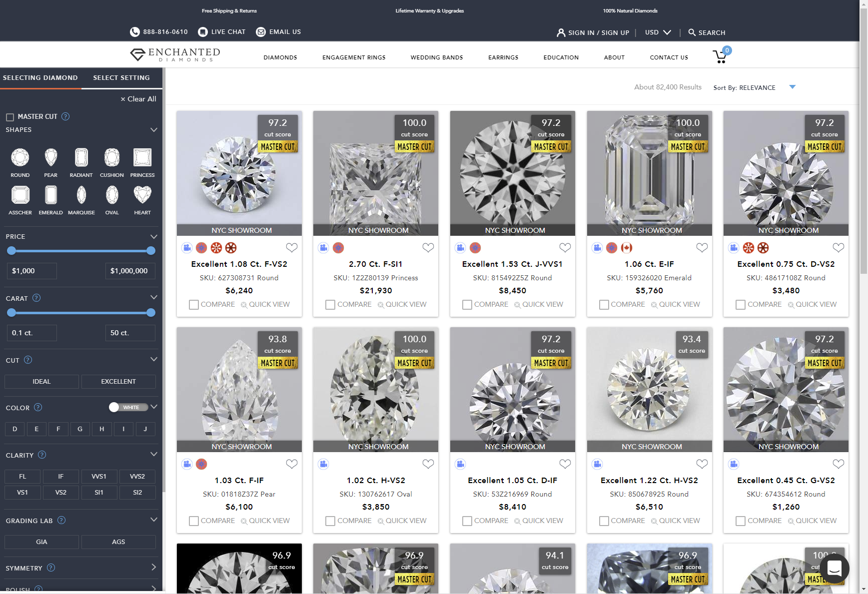Enable the MASTER CUT filter checkbox
Viewport: 868px width, 594px height.
coord(10,116)
